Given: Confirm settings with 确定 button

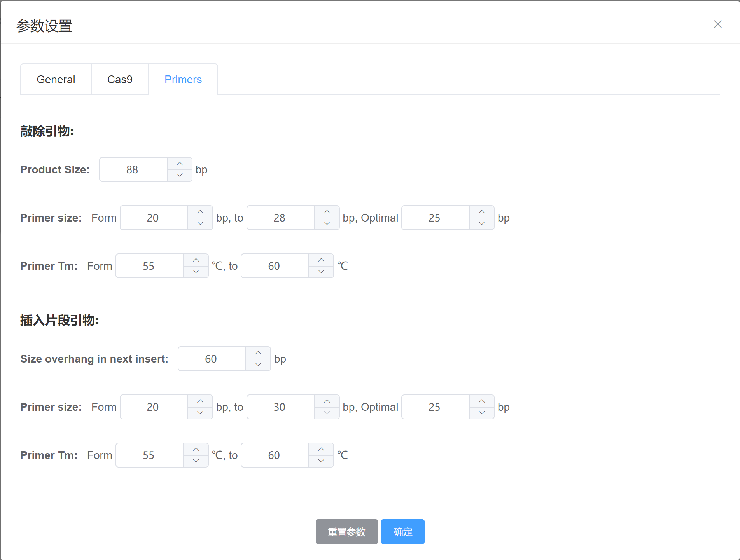Looking at the screenshot, I should (403, 532).
